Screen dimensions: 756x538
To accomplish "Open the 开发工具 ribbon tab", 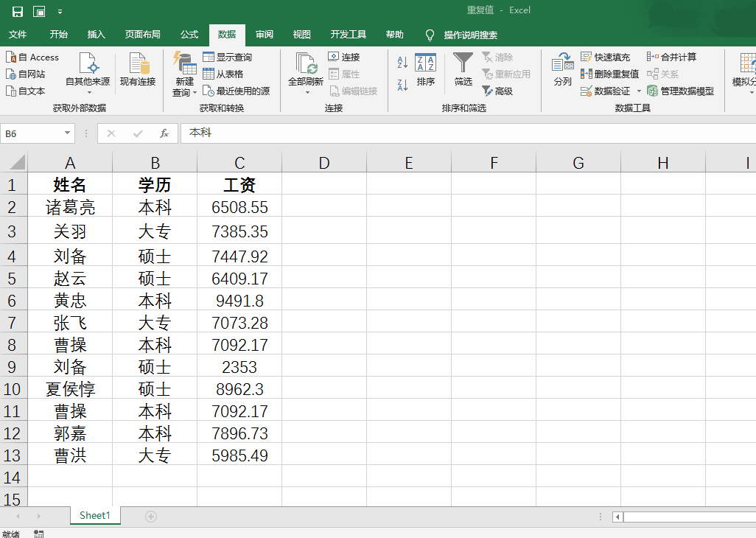I will (x=348, y=35).
